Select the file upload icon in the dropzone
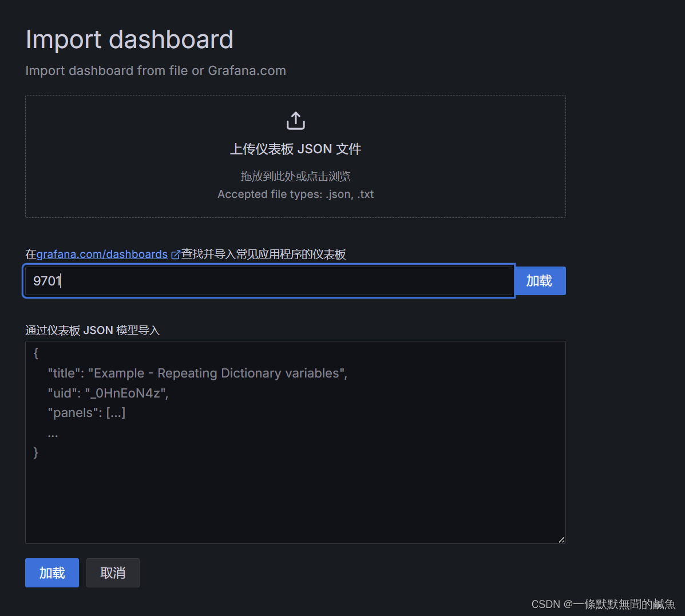 coord(295,120)
